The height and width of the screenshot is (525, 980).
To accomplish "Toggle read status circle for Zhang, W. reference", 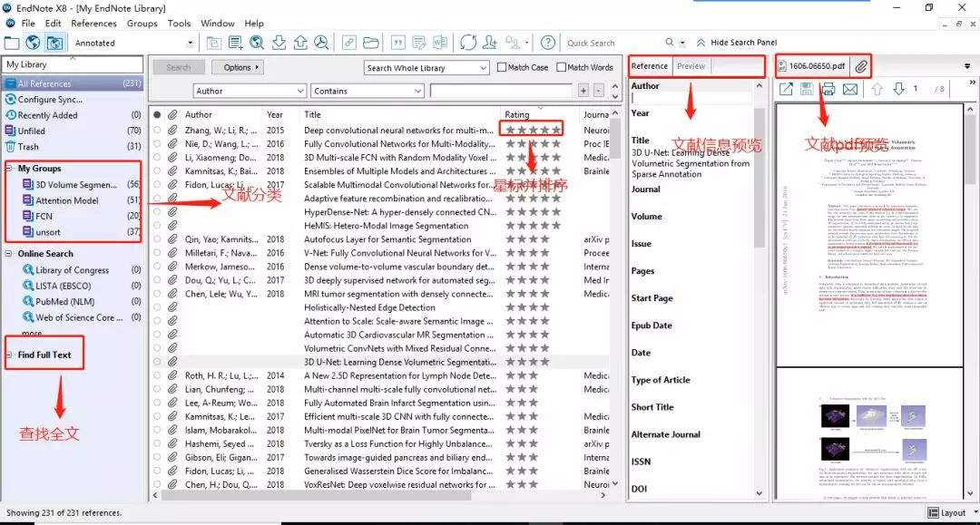I will coord(157,131).
